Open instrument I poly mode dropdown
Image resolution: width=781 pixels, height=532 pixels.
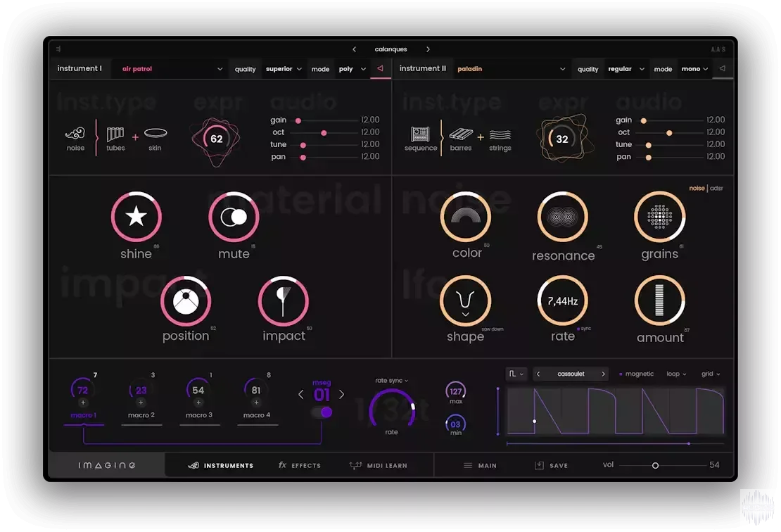pos(352,69)
